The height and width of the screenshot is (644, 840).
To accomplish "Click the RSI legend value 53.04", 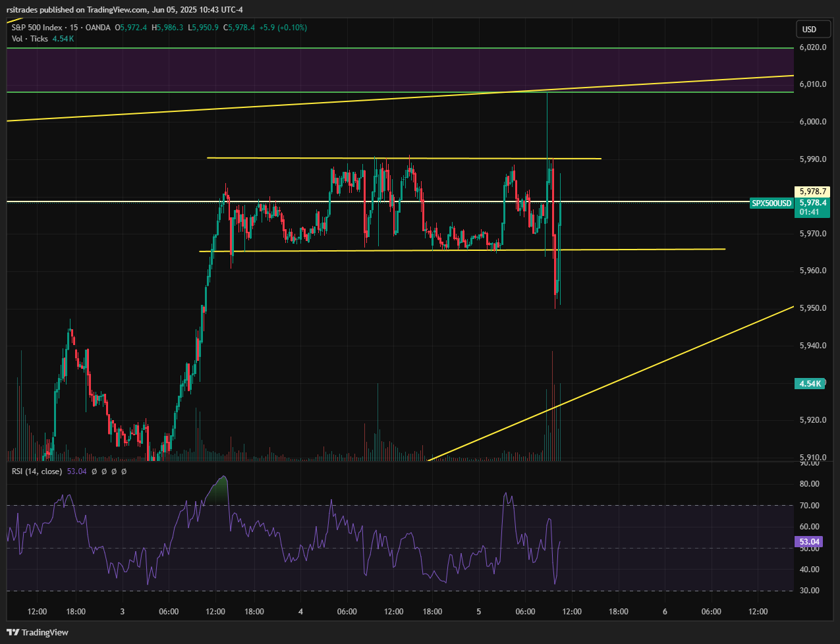I will click(x=76, y=471).
